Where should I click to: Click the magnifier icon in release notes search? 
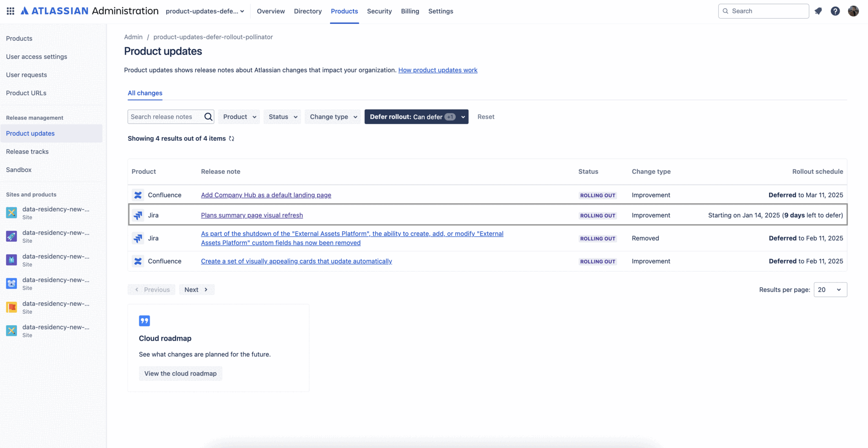coord(208,117)
